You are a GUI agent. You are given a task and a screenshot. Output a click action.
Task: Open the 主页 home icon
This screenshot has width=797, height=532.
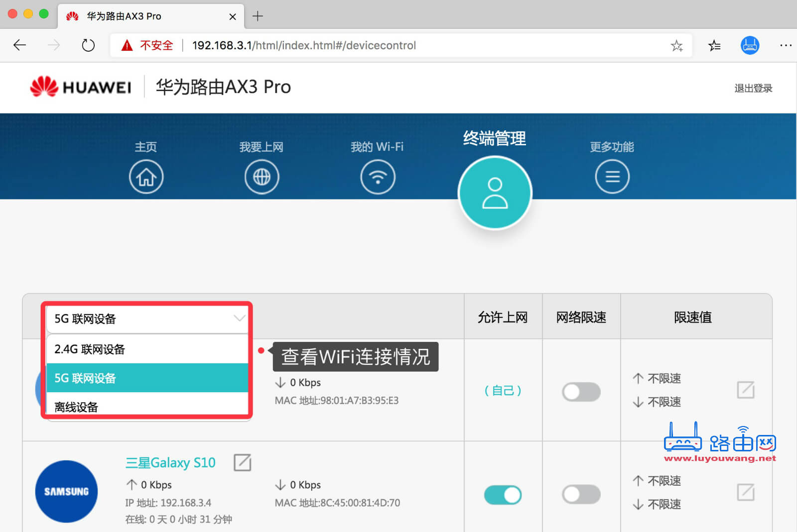pyautogui.click(x=146, y=176)
